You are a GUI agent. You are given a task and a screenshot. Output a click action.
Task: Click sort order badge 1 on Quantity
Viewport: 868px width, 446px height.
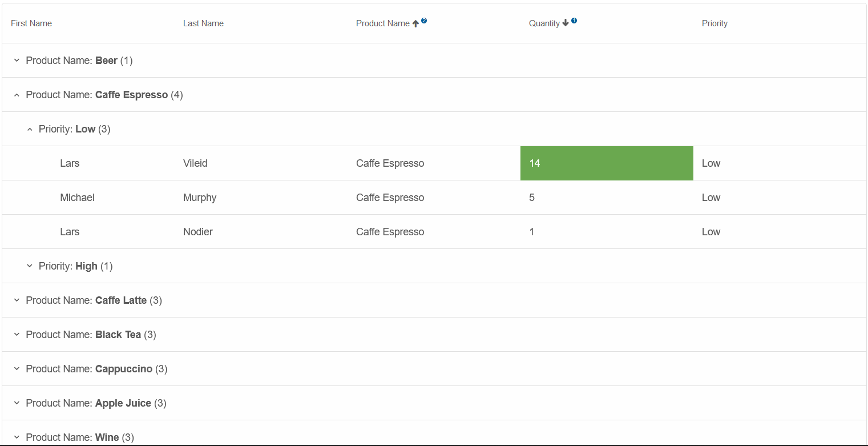point(574,21)
